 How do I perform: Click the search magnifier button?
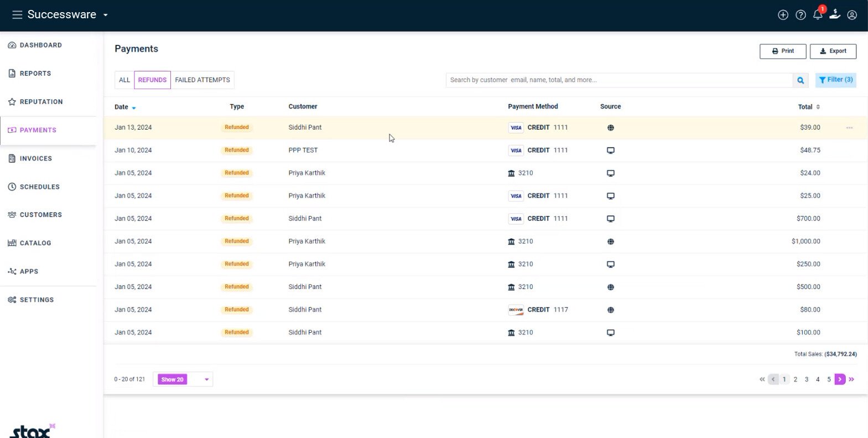click(x=801, y=80)
